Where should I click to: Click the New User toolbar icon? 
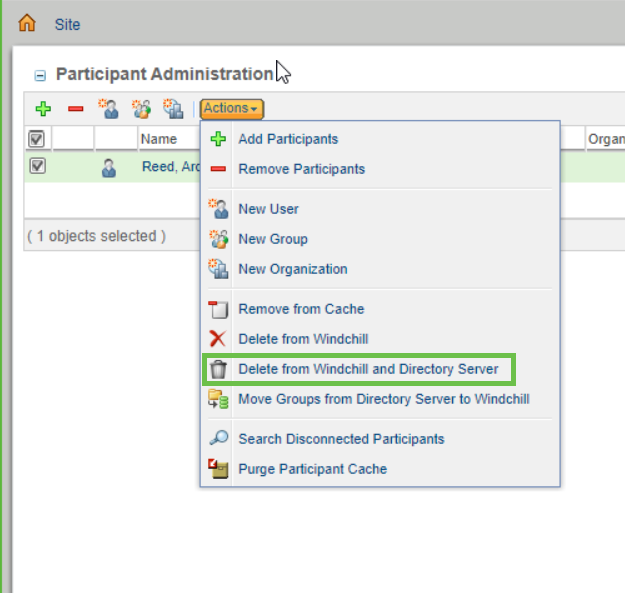(109, 109)
